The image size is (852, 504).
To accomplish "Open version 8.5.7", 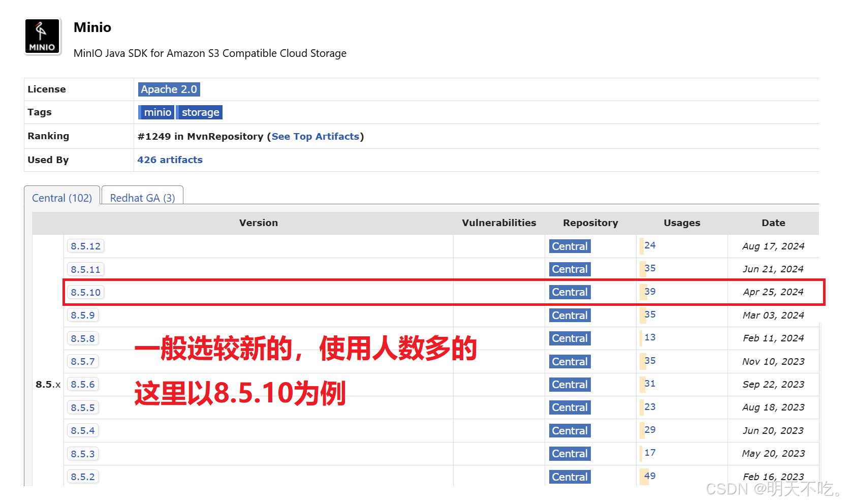I will [x=83, y=361].
